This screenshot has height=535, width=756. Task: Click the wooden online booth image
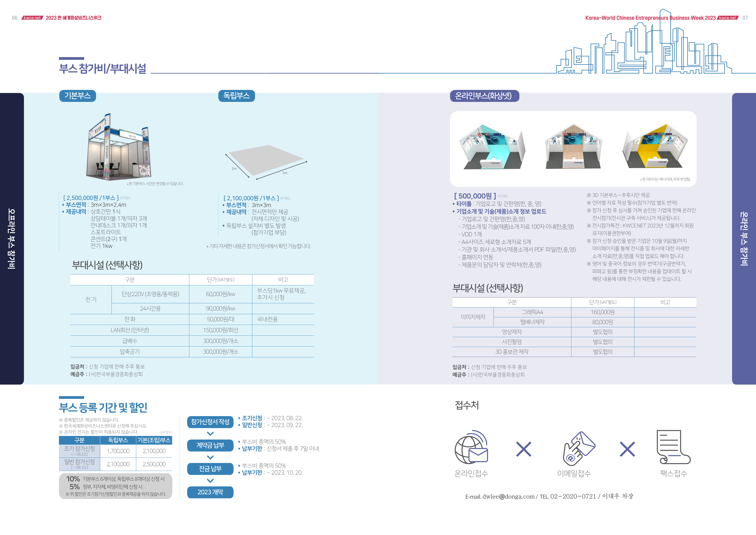pos(573,146)
